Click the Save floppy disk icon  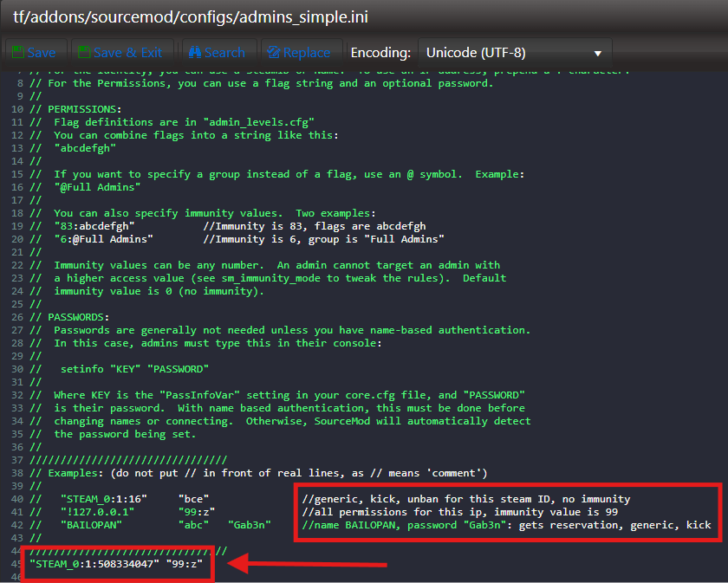click(x=18, y=53)
